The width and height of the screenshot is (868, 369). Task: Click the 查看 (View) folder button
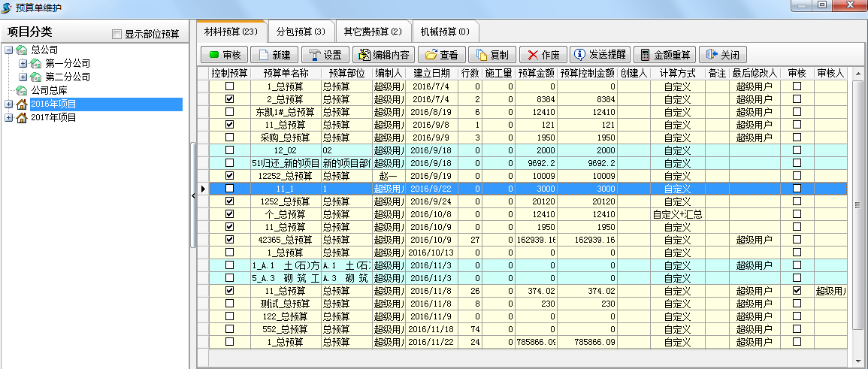[441, 55]
